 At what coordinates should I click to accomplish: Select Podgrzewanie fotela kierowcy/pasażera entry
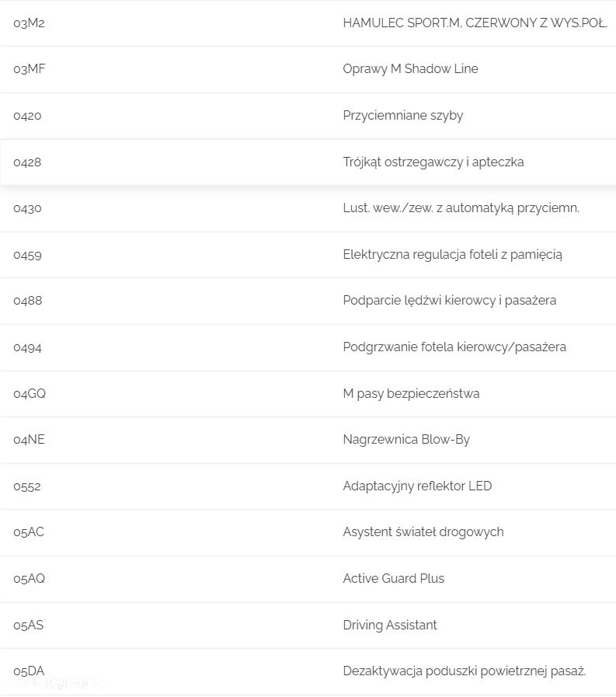(454, 347)
